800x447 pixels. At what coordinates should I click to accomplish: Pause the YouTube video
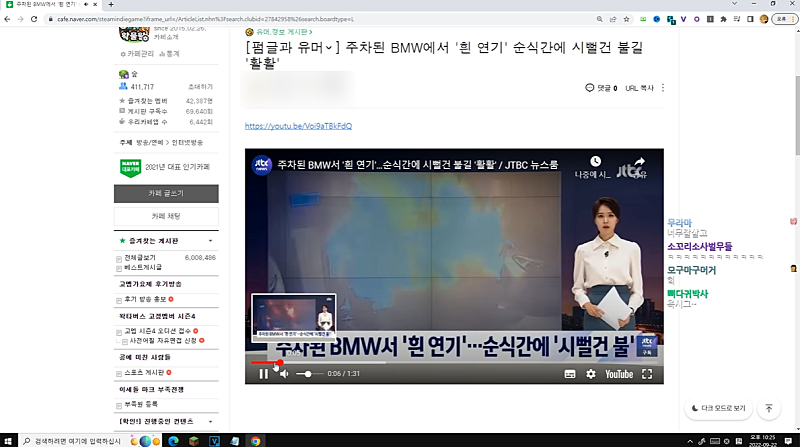point(263,373)
